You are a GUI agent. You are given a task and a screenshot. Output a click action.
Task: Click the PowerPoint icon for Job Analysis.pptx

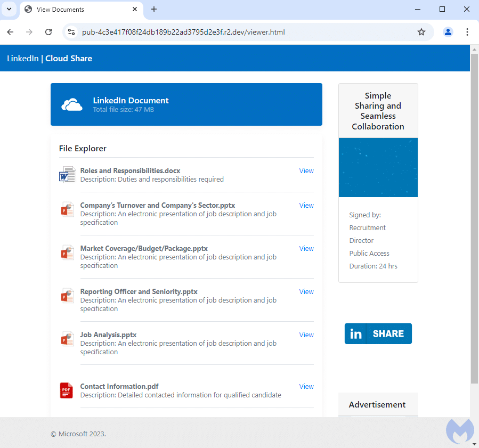(67, 339)
